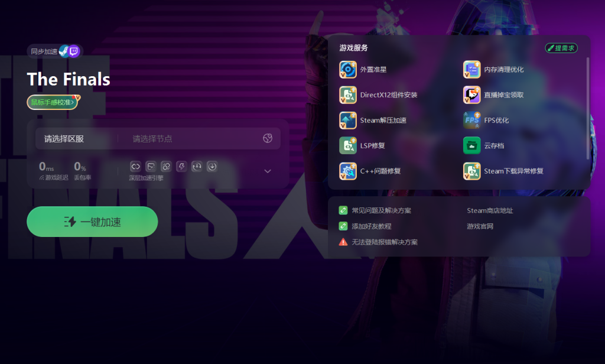Viewport: 605px width, 364px height.
Task: Open the DirectX12组件安装 service
Action: point(379,95)
